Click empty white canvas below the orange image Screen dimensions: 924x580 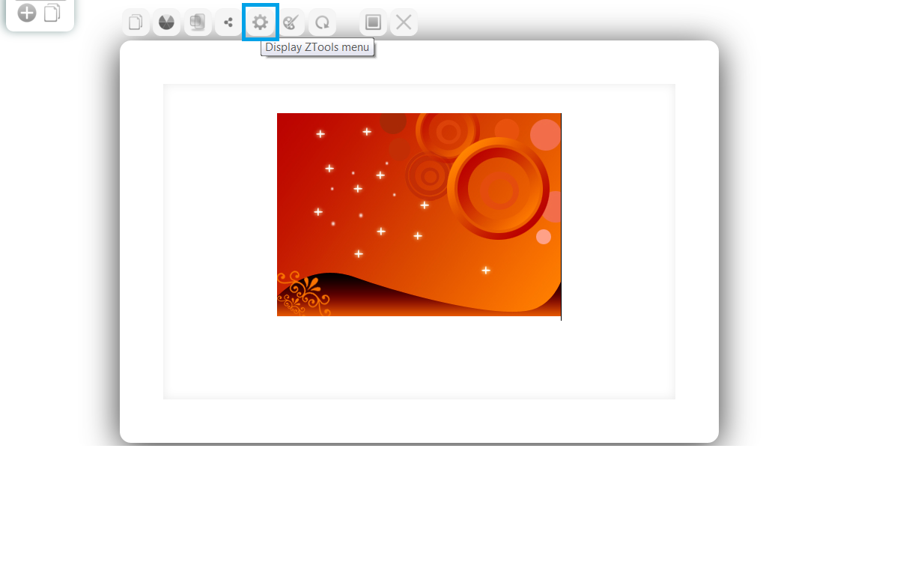pyautogui.click(x=419, y=358)
